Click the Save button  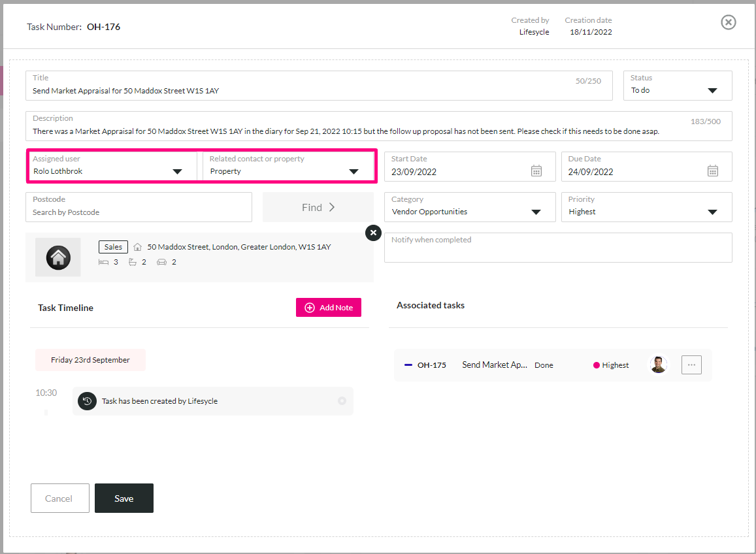tap(124, 498)
